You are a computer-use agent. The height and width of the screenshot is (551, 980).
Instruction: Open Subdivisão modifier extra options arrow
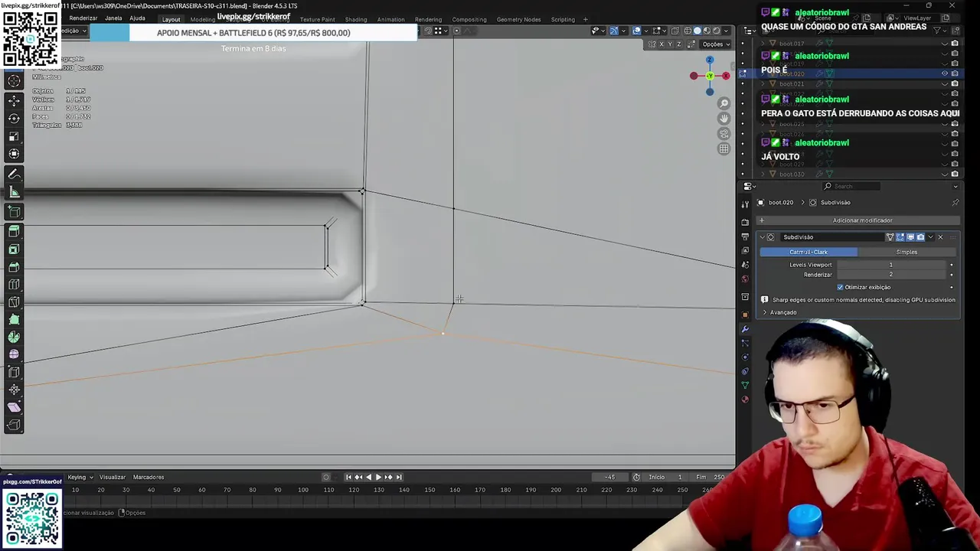(930, 237)
